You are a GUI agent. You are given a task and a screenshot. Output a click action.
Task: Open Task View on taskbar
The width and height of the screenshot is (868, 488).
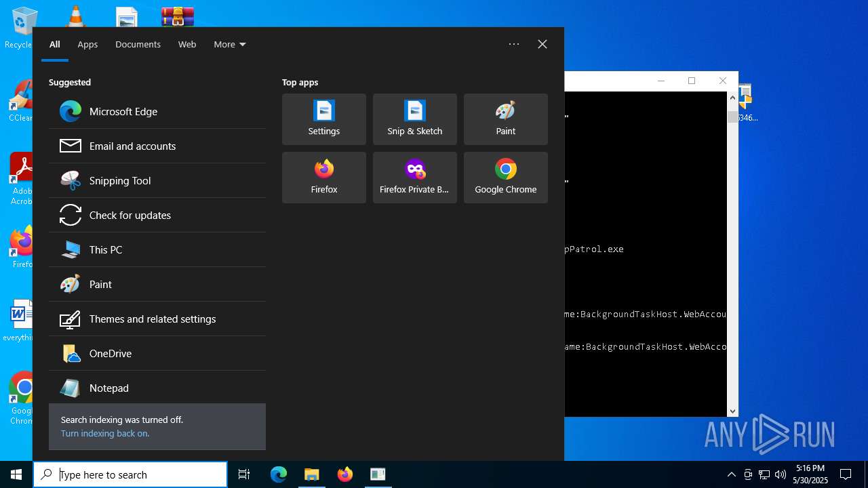[244, 474]
